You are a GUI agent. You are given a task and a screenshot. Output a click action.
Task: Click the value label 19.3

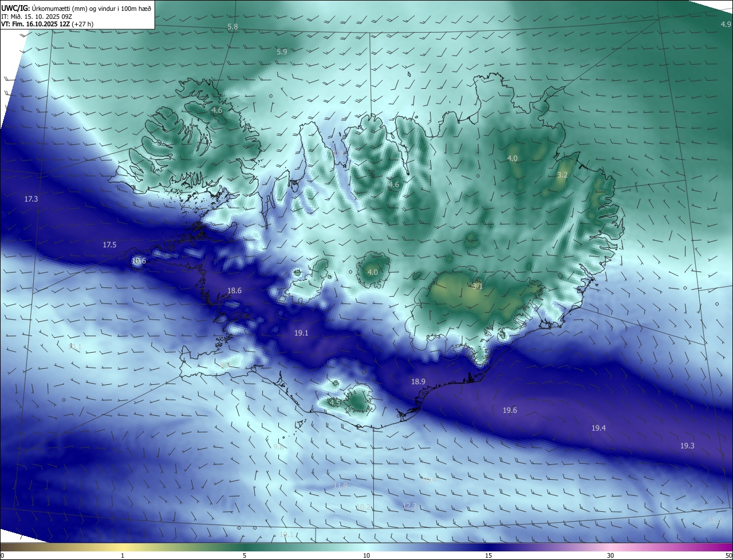687,445
